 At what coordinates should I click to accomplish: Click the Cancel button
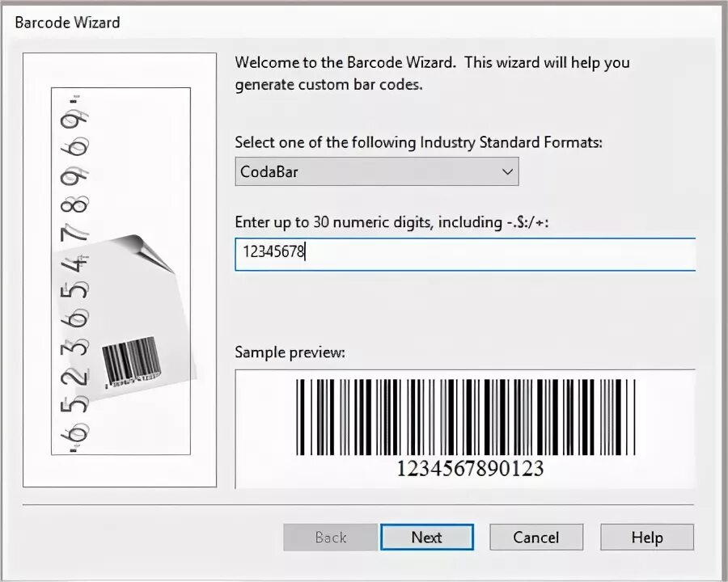536,537
